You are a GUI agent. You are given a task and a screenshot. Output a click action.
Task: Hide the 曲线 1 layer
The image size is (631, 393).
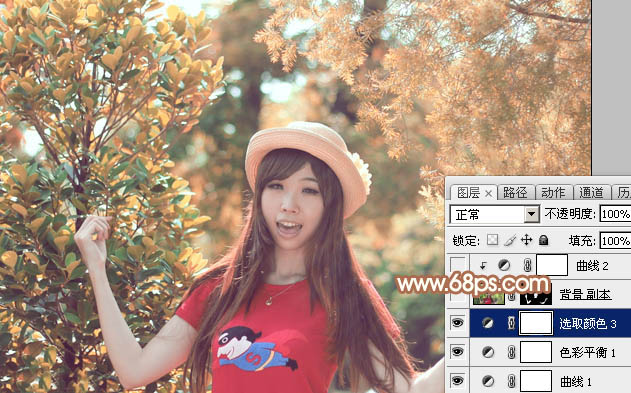coord(458,381)
